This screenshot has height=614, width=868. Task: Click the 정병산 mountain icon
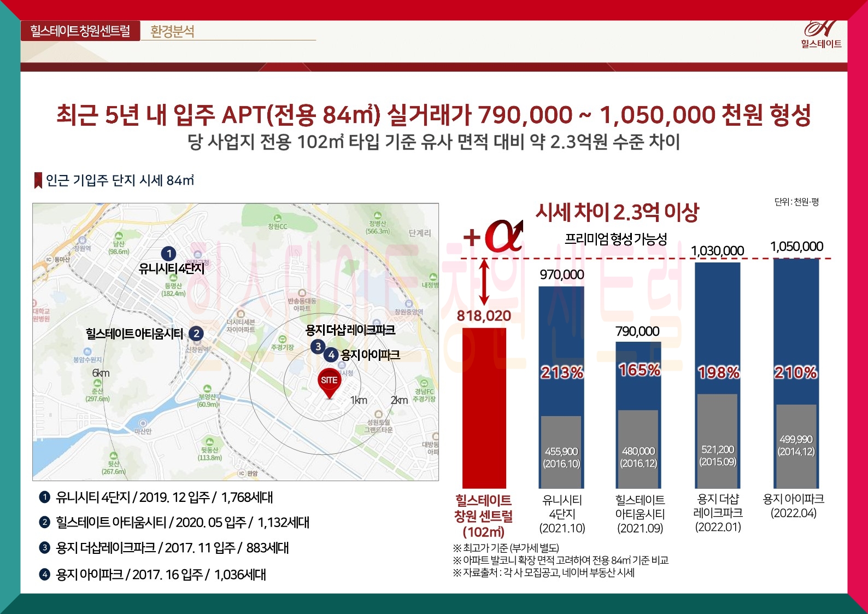[377, 216]
